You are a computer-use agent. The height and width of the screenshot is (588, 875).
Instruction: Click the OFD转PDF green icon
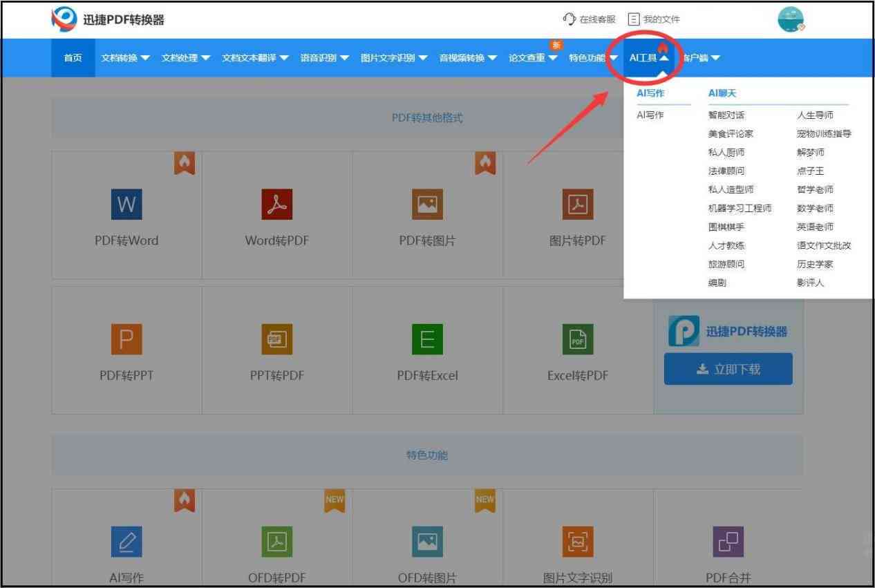tap(277, 542)
